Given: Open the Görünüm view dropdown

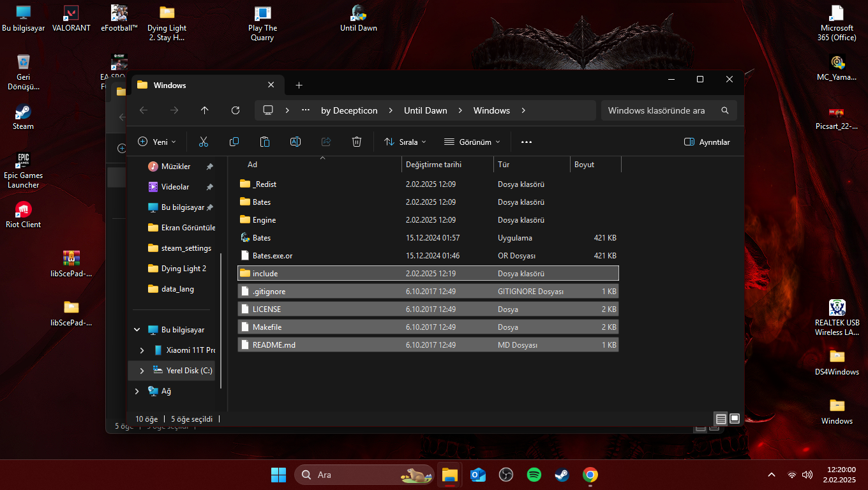Looking at the screenshot, I should click(x=472, y=142).
